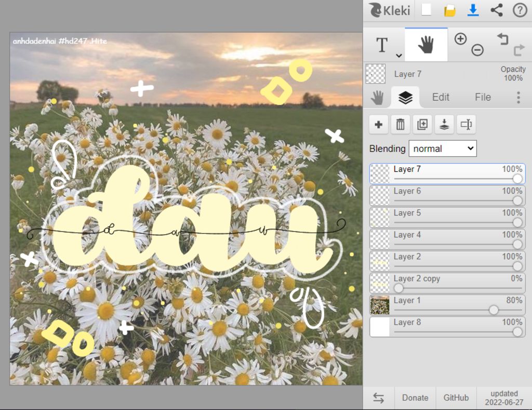Open the Blending mode dropdown
532x410 pixels.
tap(443, 148)
